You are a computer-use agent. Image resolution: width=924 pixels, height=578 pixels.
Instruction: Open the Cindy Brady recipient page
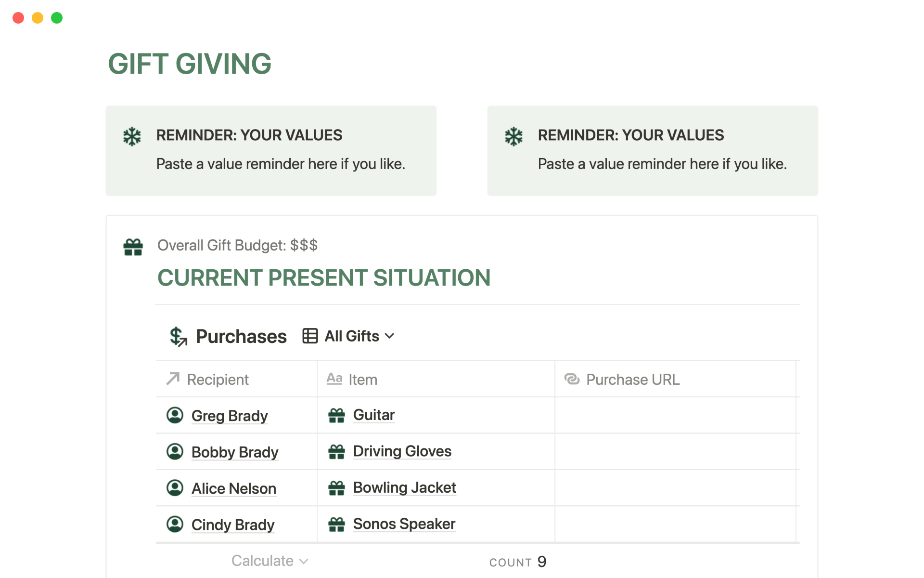233,525
